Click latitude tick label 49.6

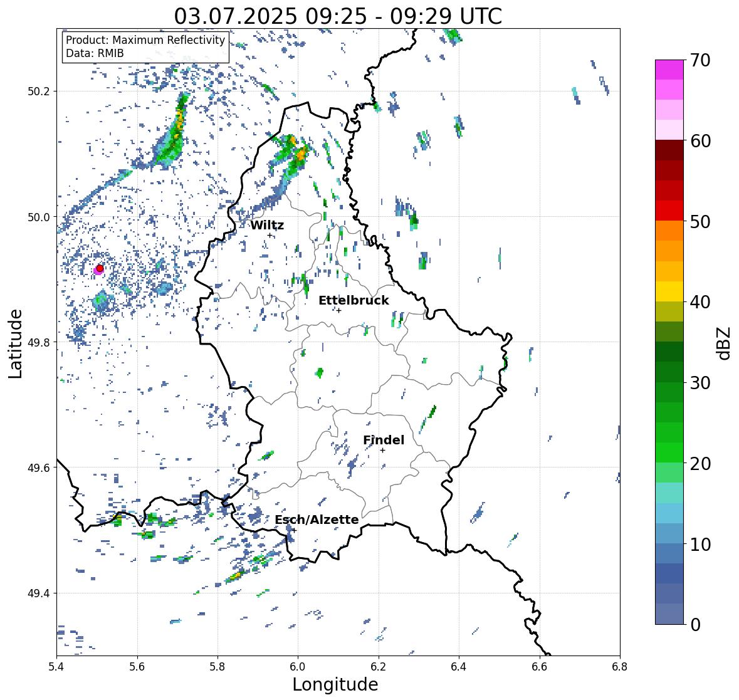pyautogui.click(x=39, y=468)
